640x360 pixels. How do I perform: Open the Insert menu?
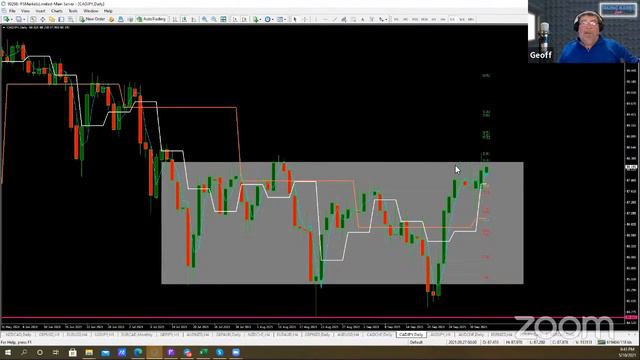point(40,11)
